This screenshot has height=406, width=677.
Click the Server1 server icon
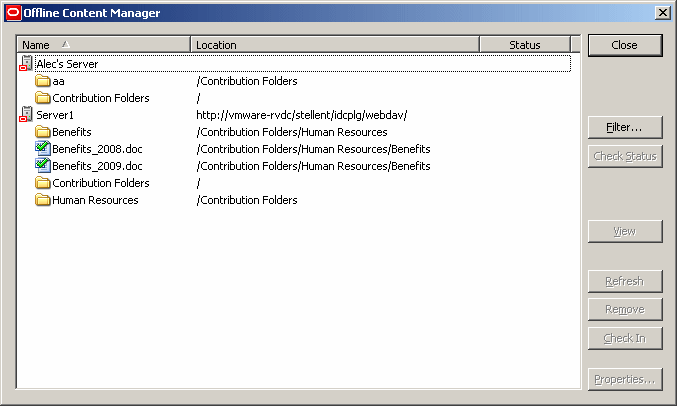(26, 115)
